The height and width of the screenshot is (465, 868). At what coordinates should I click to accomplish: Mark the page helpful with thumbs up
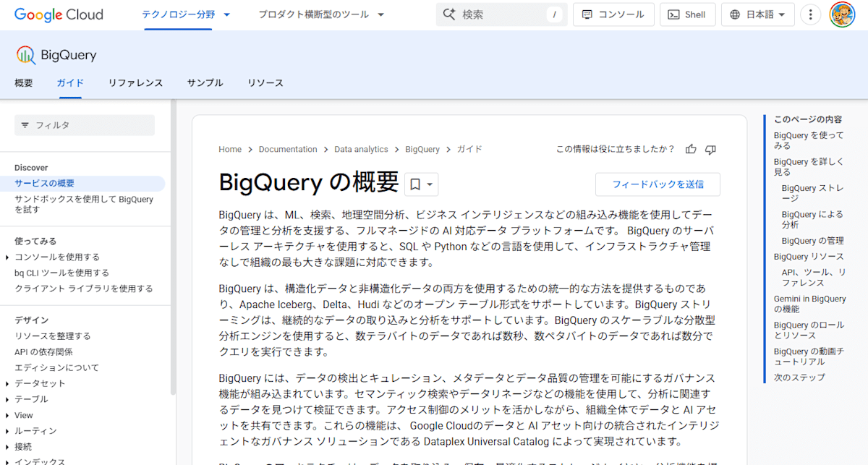[x=690, y=149]
